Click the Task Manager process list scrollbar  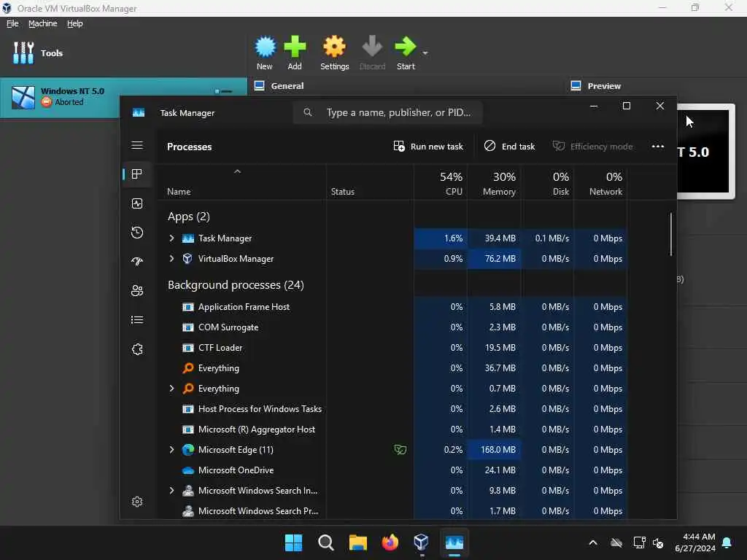click(x=671, y=234)
